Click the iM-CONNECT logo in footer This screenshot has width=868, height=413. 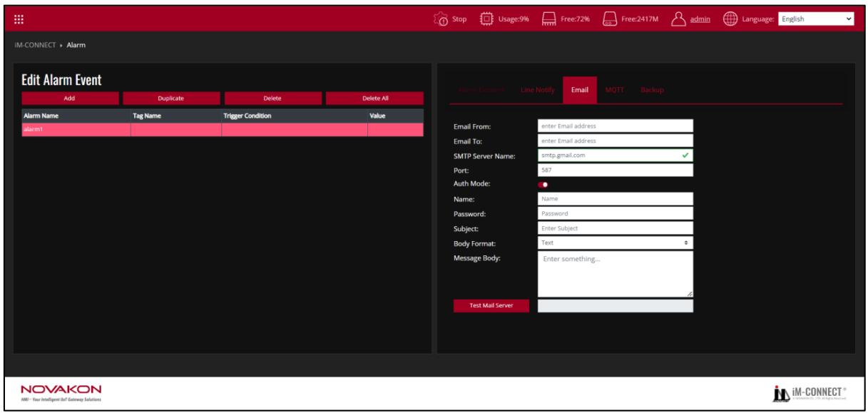click(x=813, y=392)
